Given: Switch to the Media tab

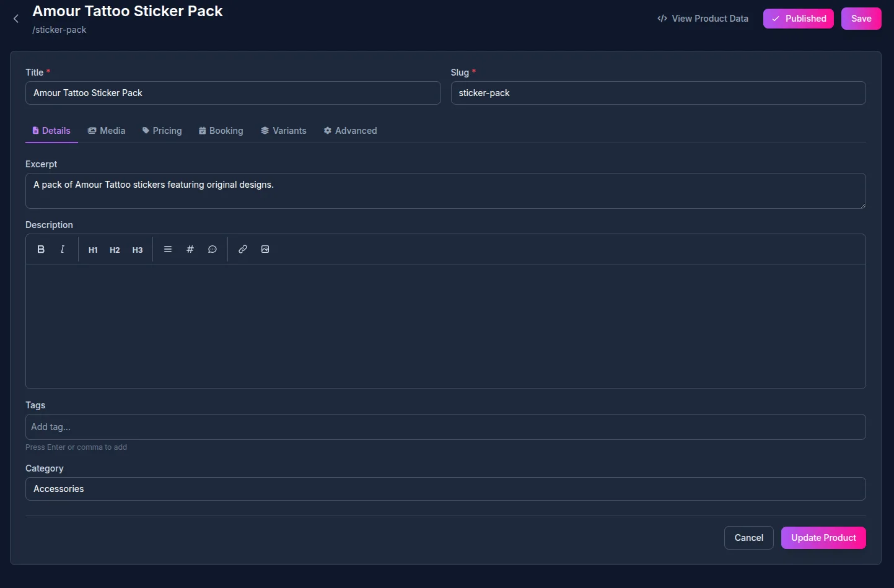Looking at the screenshot, I should coord(107,131).
